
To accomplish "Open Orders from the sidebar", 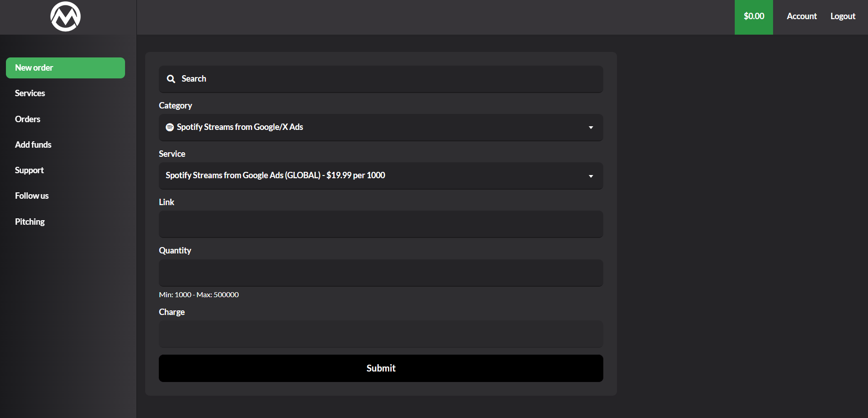I will (x=28, y=119).
